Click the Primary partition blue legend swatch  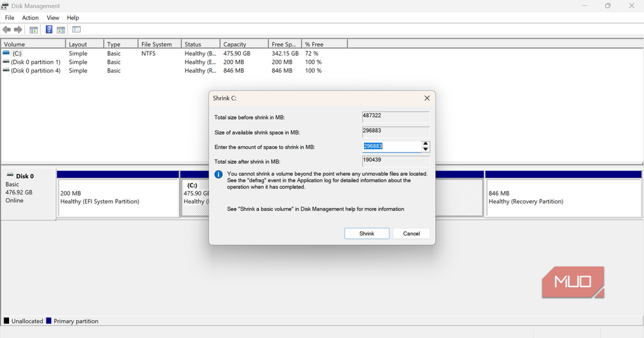pyautogui.click(x=48, y=321)
